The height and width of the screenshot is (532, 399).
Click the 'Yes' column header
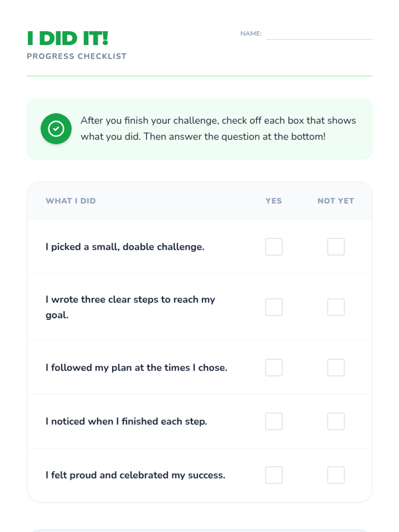274,201
